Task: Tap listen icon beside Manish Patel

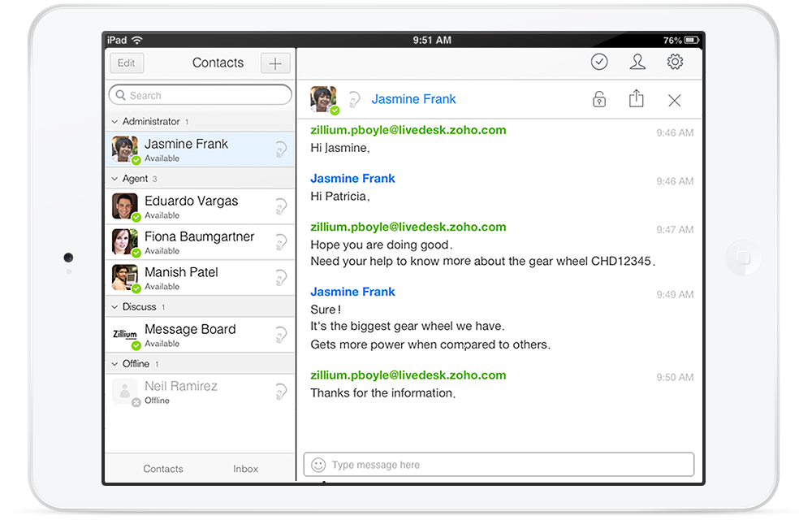Action: [x=281, y=278]
